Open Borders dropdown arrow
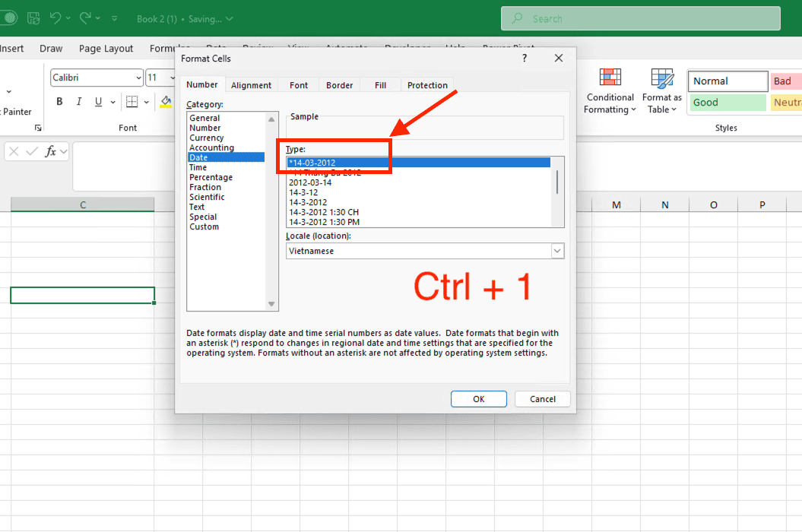The image size is (802, 532). point(146,102)
